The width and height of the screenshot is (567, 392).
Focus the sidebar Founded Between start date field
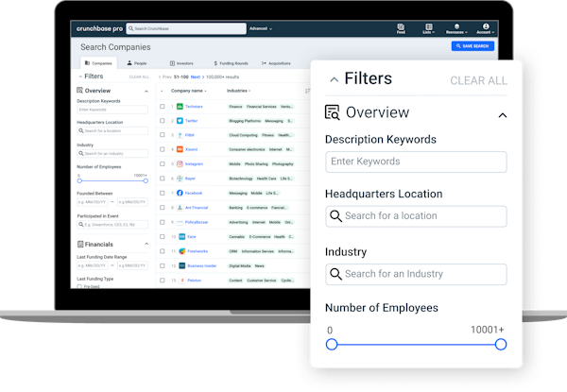click(x=93, y=202)
